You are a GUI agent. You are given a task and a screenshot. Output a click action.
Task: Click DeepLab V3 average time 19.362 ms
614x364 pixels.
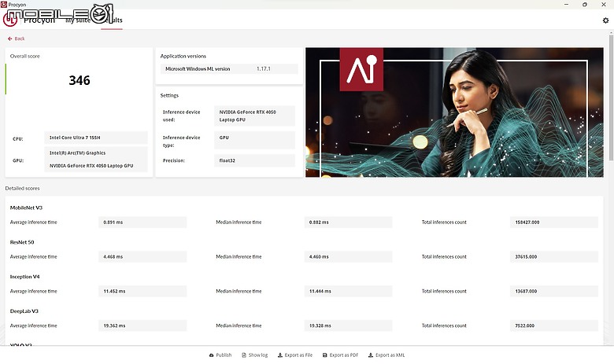click(142, 325)
